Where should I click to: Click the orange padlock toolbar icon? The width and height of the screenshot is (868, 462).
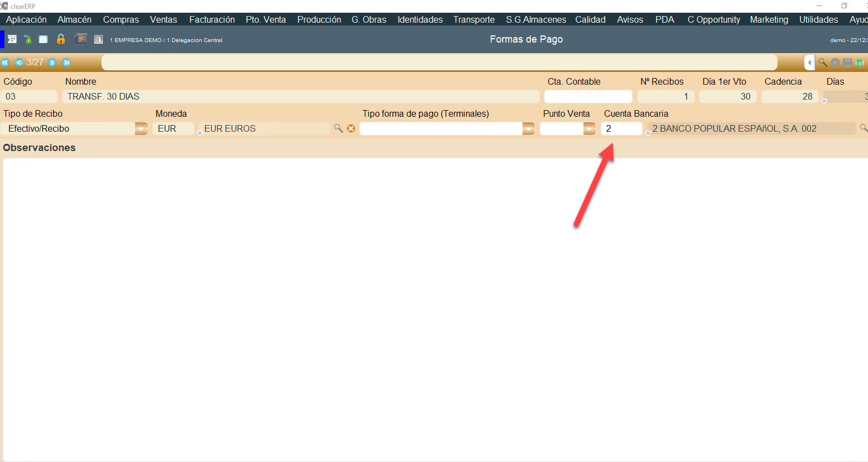click(61, 39)
